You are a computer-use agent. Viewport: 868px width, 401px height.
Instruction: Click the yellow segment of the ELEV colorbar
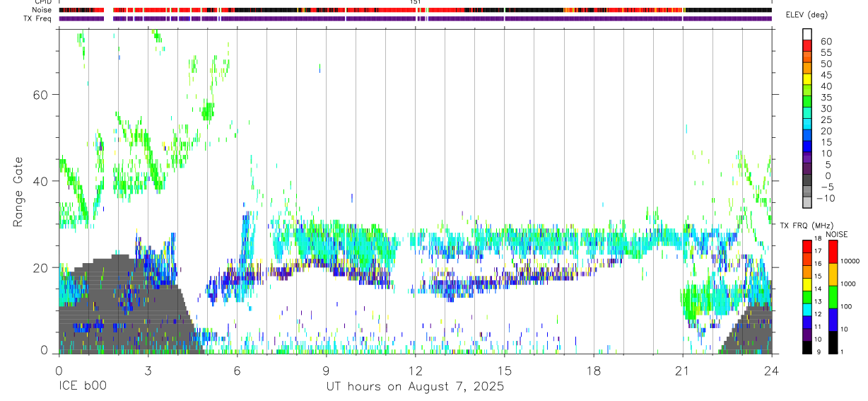pos(807,78)
